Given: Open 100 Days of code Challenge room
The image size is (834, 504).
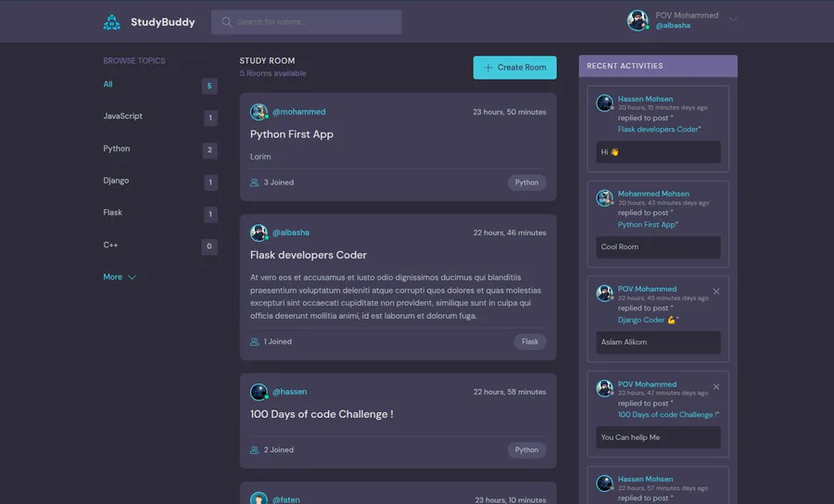Looking at the screenshot, I should click(x=322, y=414).
